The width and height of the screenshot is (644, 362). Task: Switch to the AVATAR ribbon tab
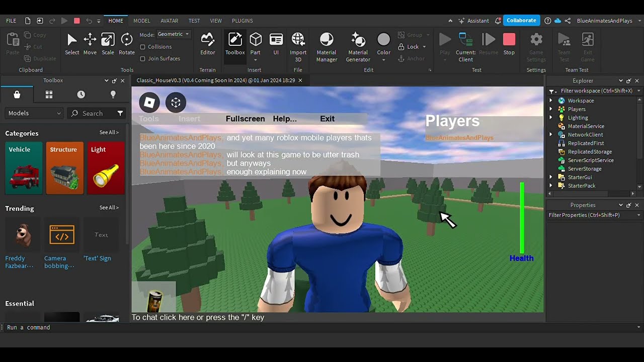169,21
